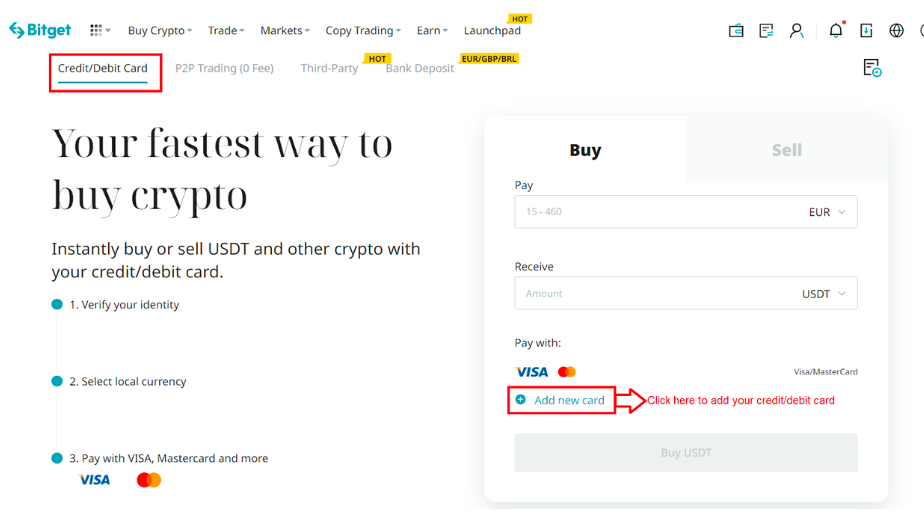The width and height of the screenshot is (924, 530).
Task: Expand the Buy Crypto menu
Action: click(160, 30)
